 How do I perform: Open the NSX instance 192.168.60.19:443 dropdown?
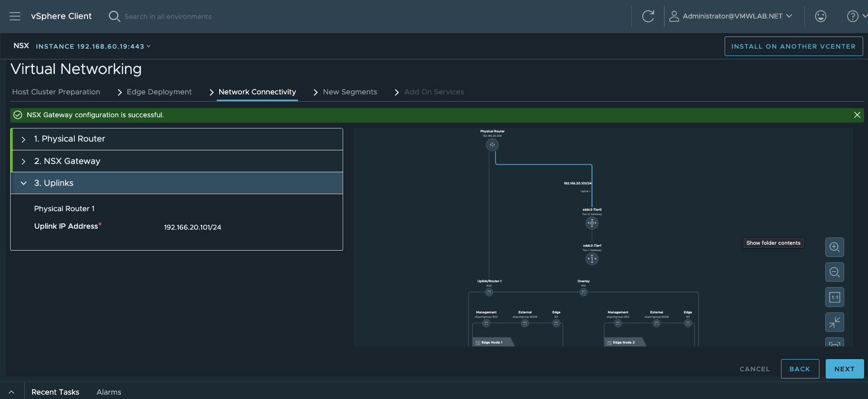coord(93,47)
